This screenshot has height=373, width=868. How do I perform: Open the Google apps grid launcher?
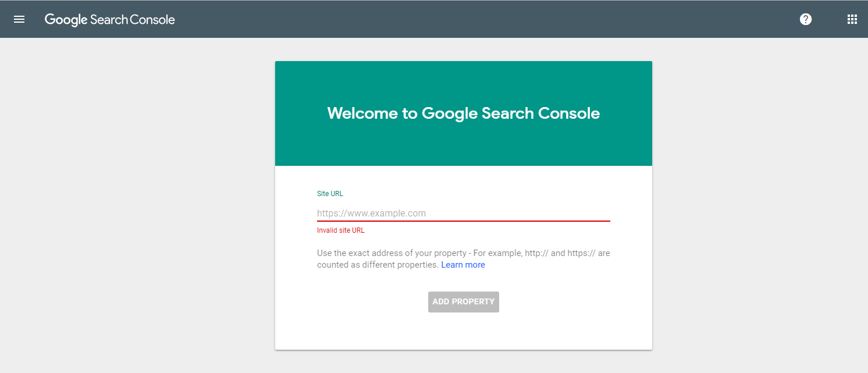tap(852, 19)
